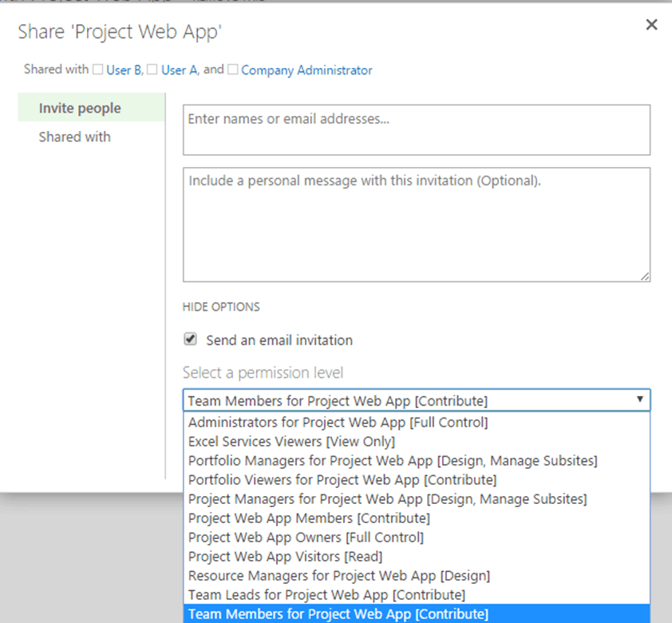Close the Share 'Project Web App' dialog

point(651,25)
